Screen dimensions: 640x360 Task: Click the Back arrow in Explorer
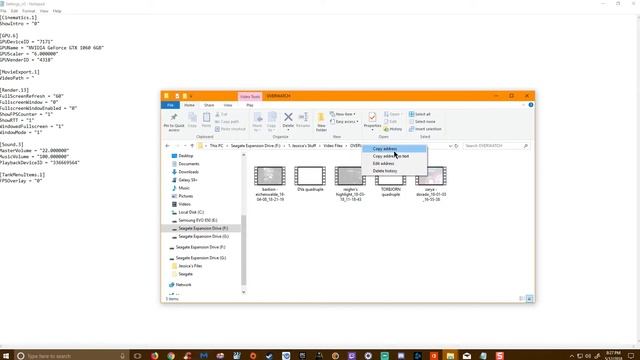click(167, 146)
